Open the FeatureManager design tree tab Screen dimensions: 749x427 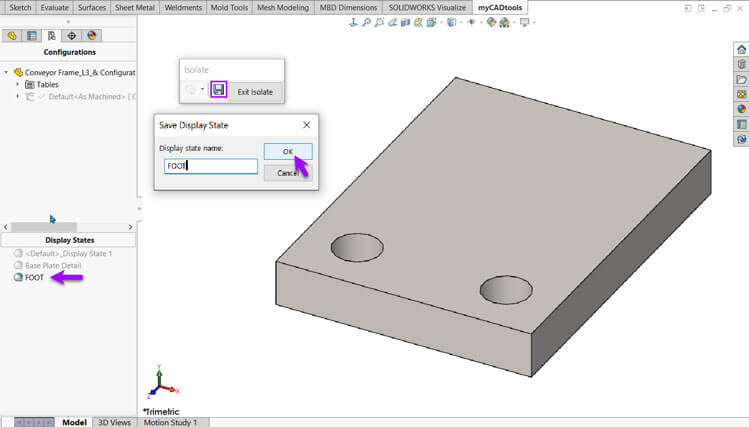12,36
